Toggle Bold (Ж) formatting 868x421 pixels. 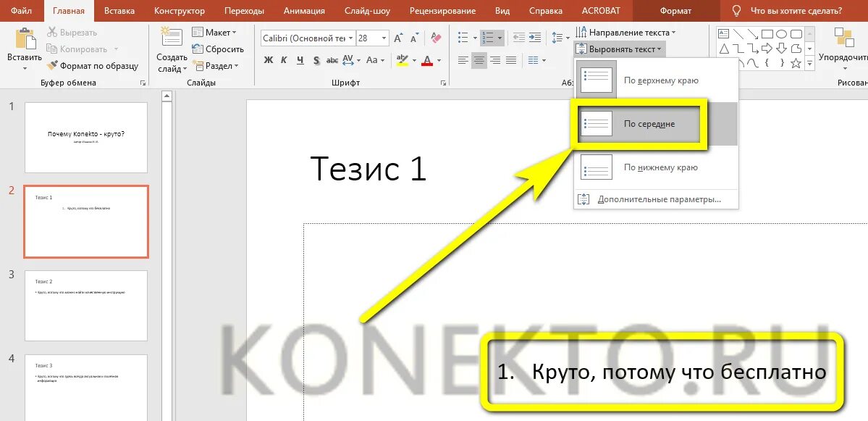point(269,60)
